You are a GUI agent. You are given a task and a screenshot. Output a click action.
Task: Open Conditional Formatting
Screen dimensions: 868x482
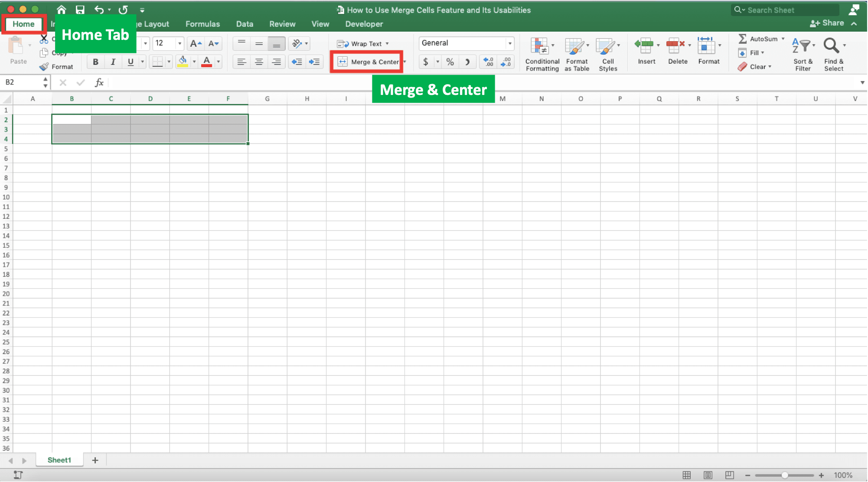tap(542, 54)
